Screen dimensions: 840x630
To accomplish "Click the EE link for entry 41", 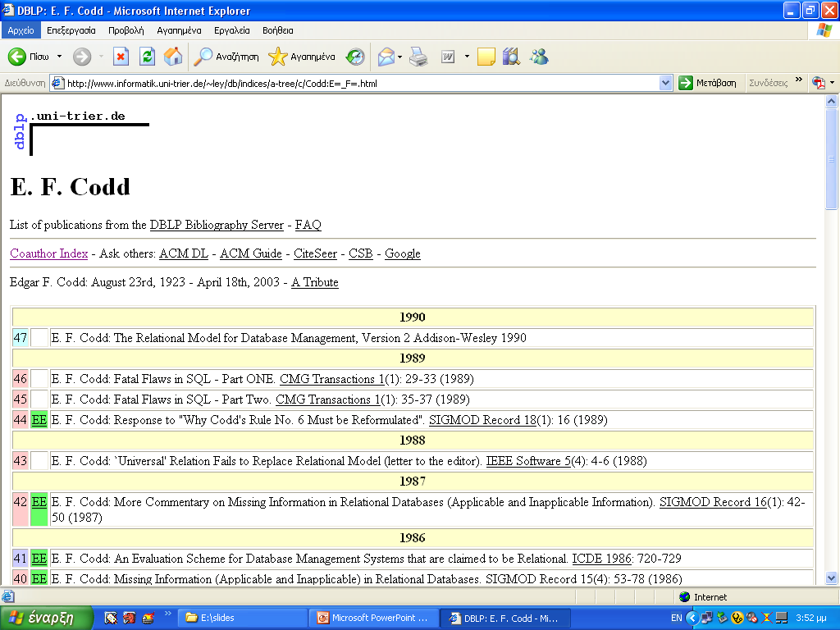I will click(39, 559).
